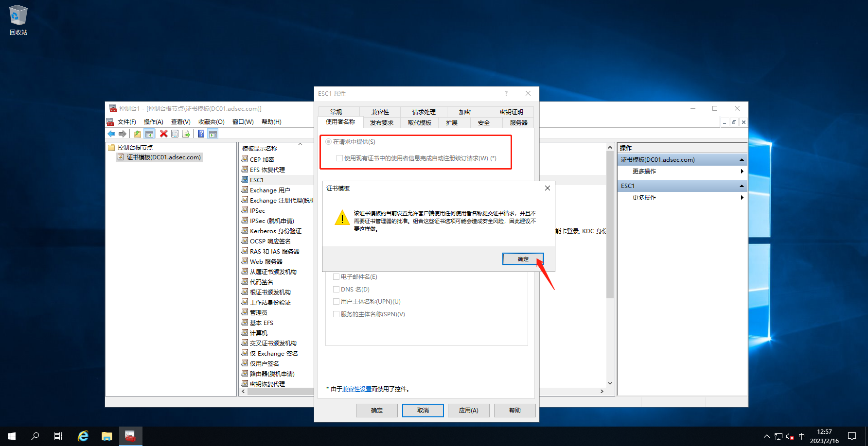Click the properties toolbar icon
The width and height of the screenshot is (868, 446).
tap(175, 134)
